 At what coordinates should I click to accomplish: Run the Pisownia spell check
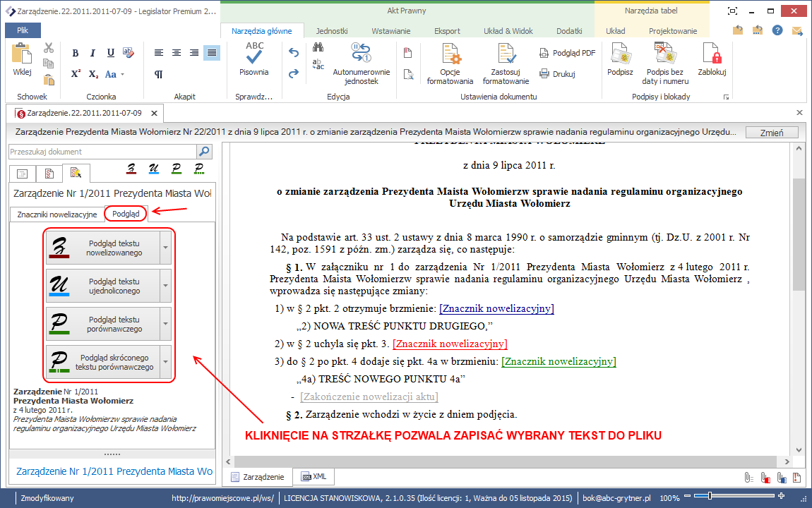[x=253, y=59]
